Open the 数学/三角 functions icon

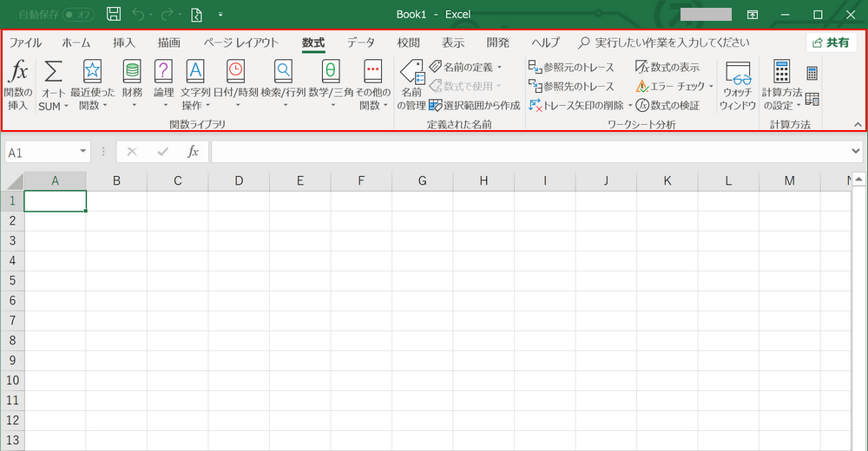tap(331, 71)
